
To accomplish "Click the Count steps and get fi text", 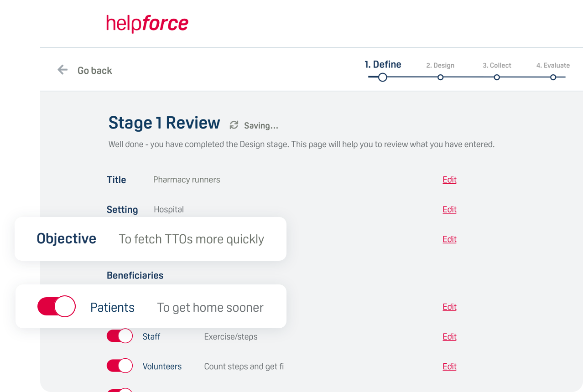I will pyautogui.click(x=244, y=366).
